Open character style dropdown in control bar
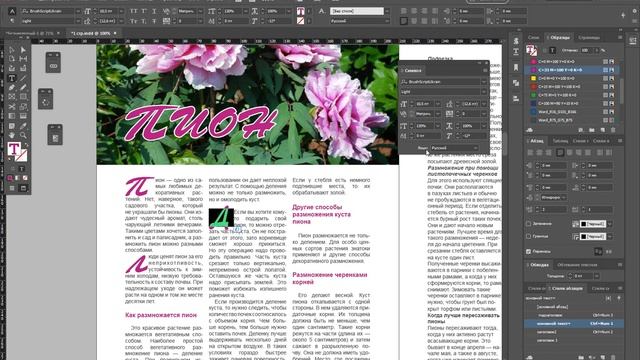Image resolution: width=640 pixels, height=360 pixels. coord(387,11)
